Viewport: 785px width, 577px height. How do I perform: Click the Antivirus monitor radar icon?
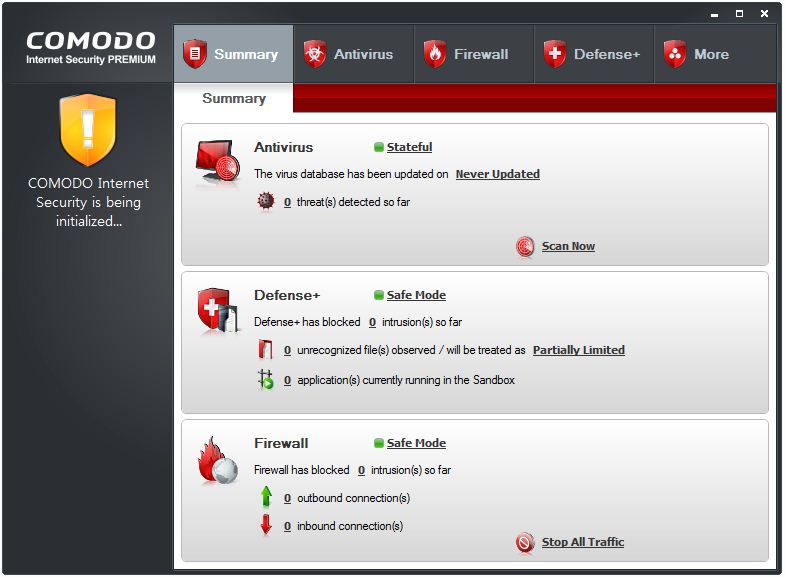[x=218, y=161]
